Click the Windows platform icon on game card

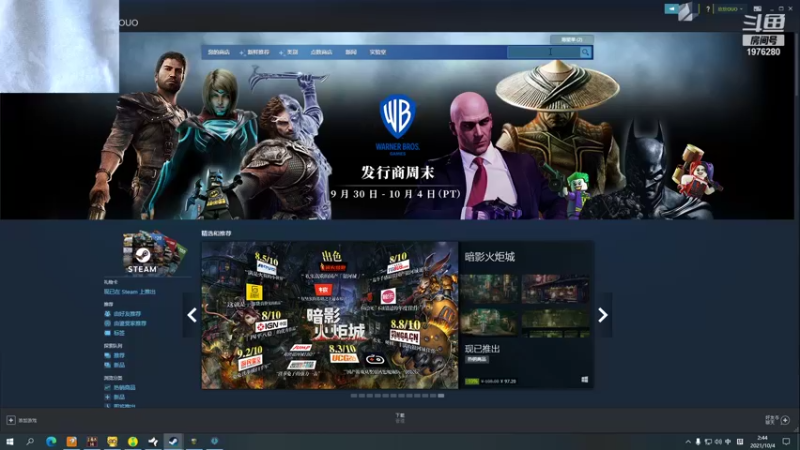click(x=585, y=380)
